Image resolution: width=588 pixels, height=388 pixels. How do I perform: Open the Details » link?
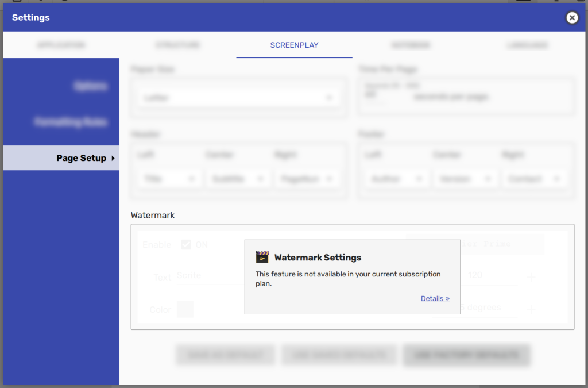(x=435, y=299)
